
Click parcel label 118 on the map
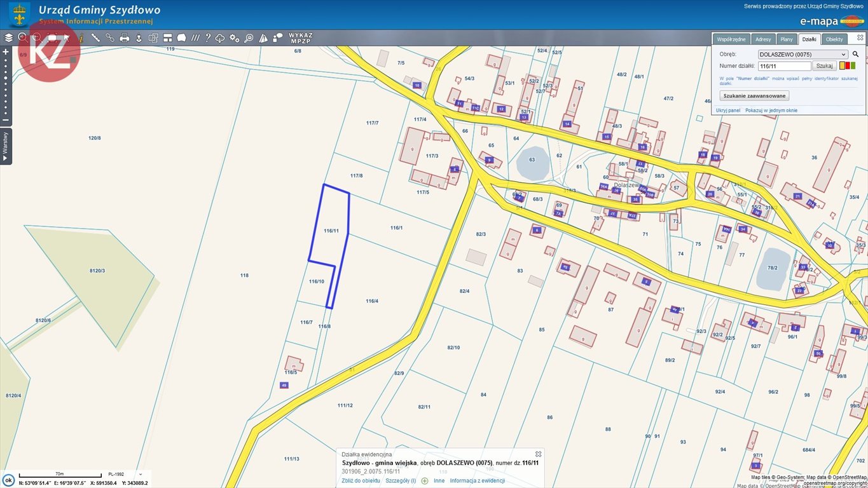coord(244,275)
